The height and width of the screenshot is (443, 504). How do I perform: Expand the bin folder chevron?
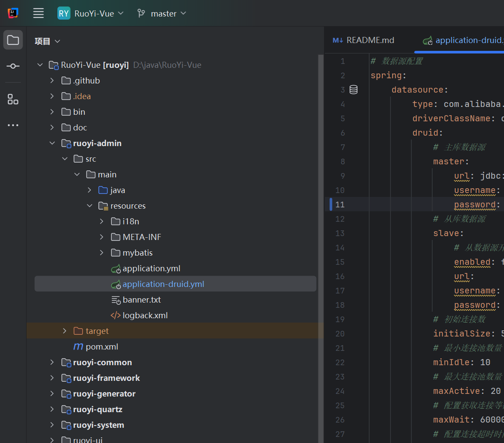coord(52,112)
